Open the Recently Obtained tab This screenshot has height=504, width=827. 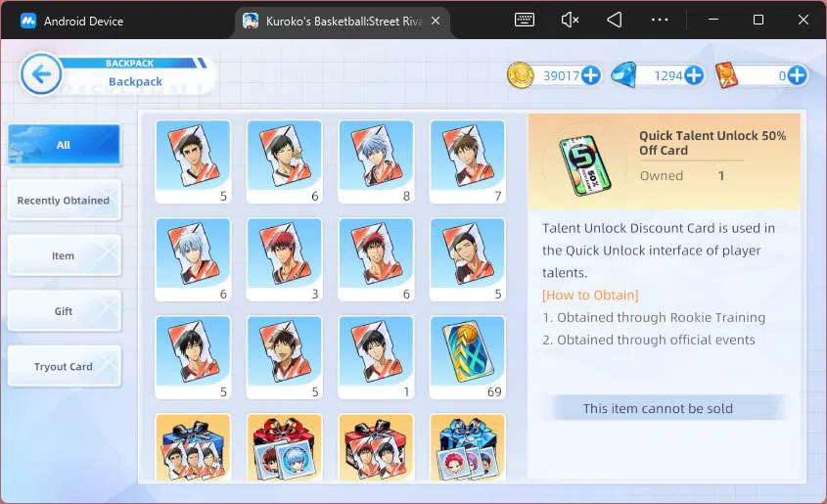pyautogui.click(x=65, y=201)
